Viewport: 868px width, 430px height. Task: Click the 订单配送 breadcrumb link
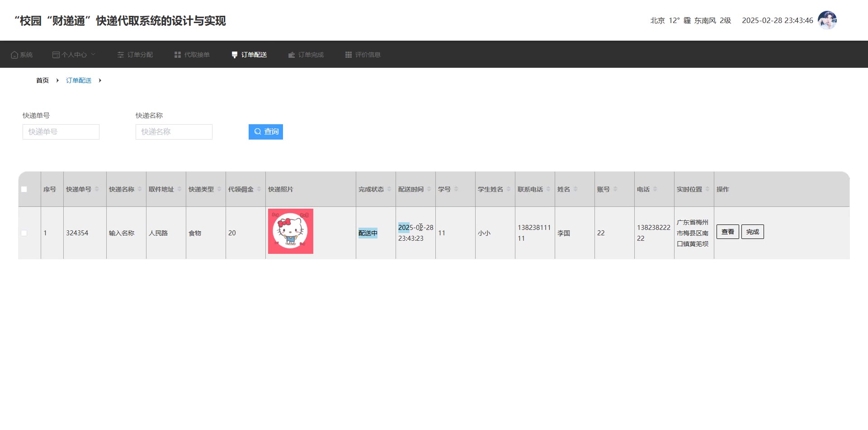79,80
